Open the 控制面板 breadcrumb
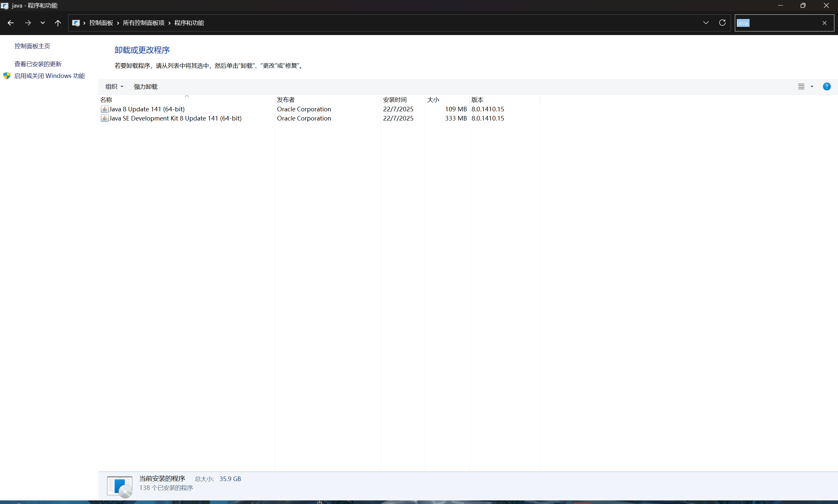Image resolution: width=838 pixels, height=504 pixels. 101,23
